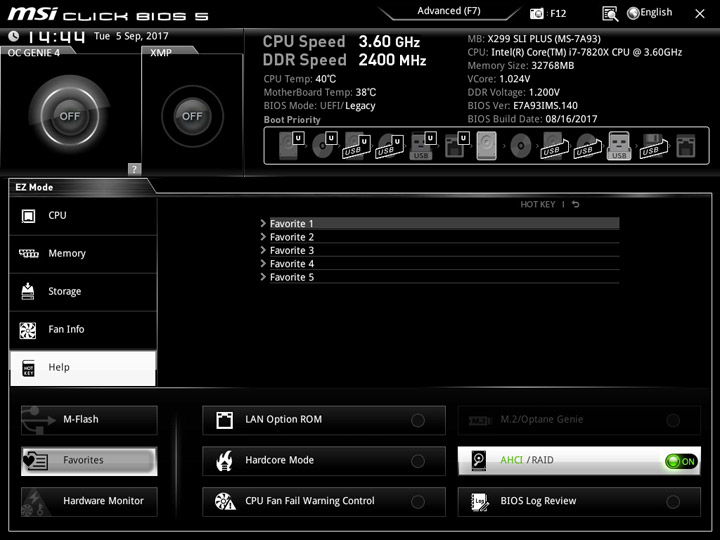Expand the Favorite 4 chevron
720x540 pixels.
point(263,263)
